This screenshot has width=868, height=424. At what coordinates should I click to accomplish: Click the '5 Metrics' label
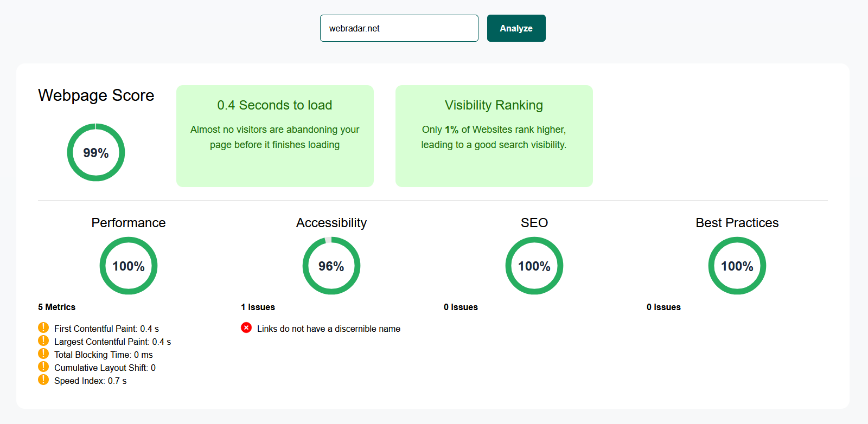pos(56,307)
